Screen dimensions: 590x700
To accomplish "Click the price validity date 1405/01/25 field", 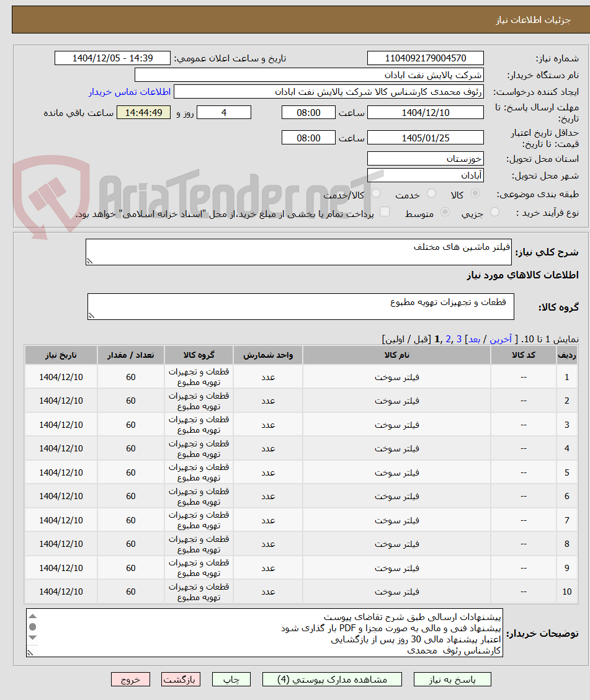I will pyautogui.click(x=425, y=138).
